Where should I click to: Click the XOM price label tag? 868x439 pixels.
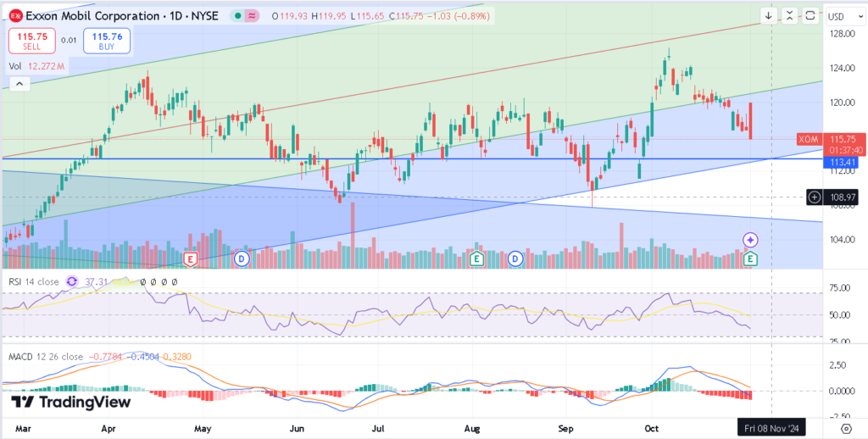809,140
